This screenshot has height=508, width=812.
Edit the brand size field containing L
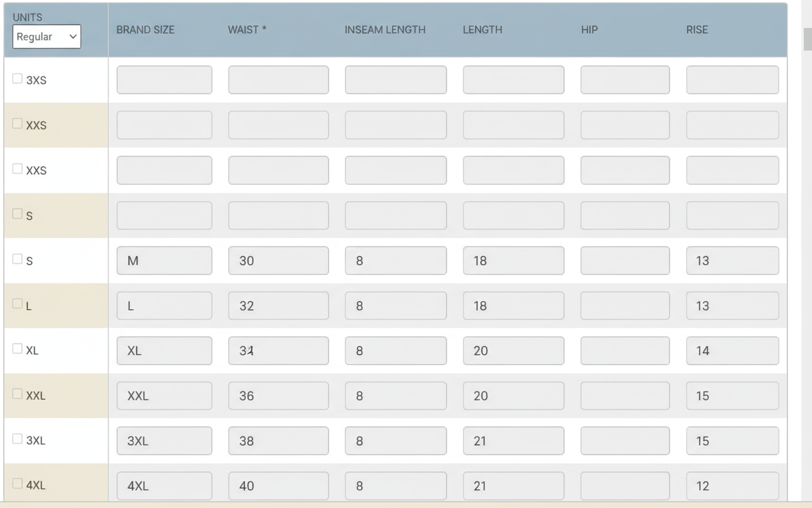pos(164,305)
